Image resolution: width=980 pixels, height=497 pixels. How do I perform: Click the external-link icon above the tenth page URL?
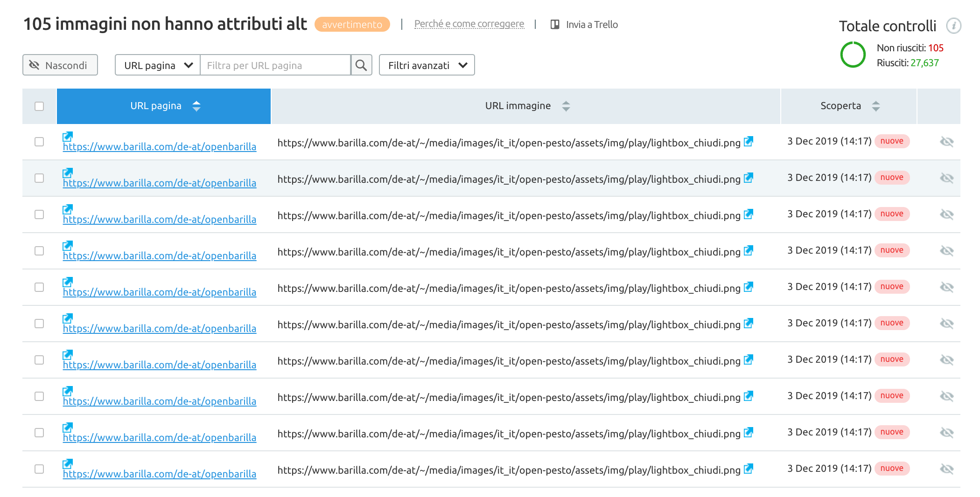point(68,463)
